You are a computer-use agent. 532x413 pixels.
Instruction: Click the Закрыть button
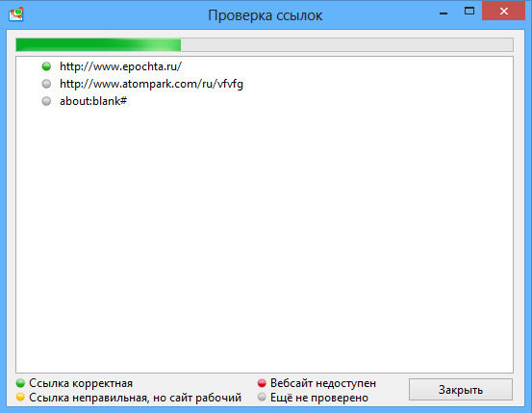461,390
